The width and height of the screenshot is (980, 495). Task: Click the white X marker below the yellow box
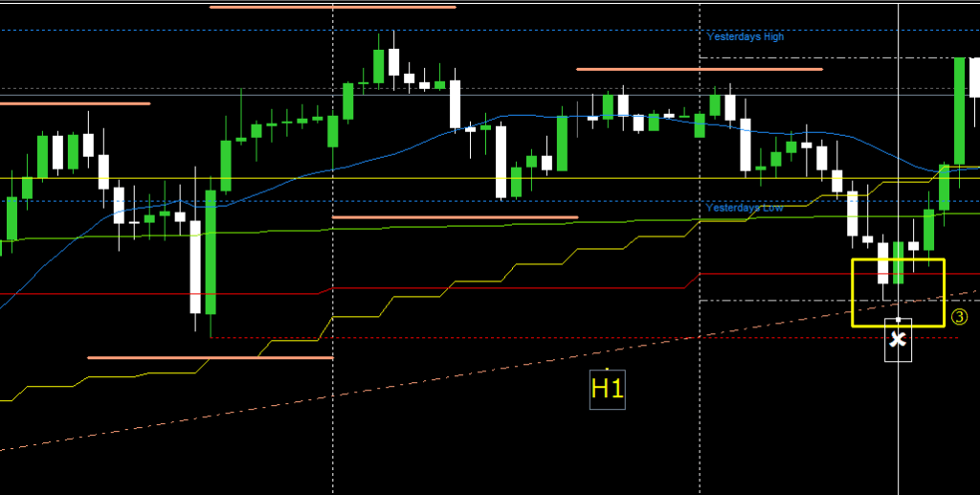tap(898, 340)
